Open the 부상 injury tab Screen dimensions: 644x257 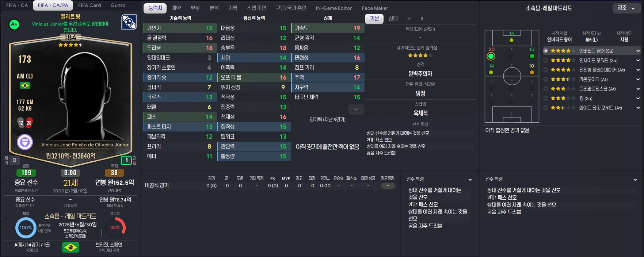[195, 8]
